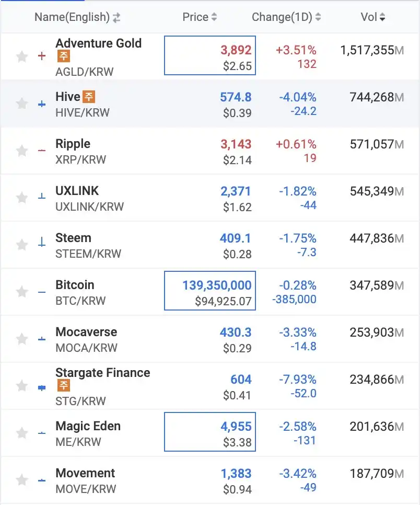Sort by Vol column arrows
This screenshot has height=505, width=420.
pos(382,17)
